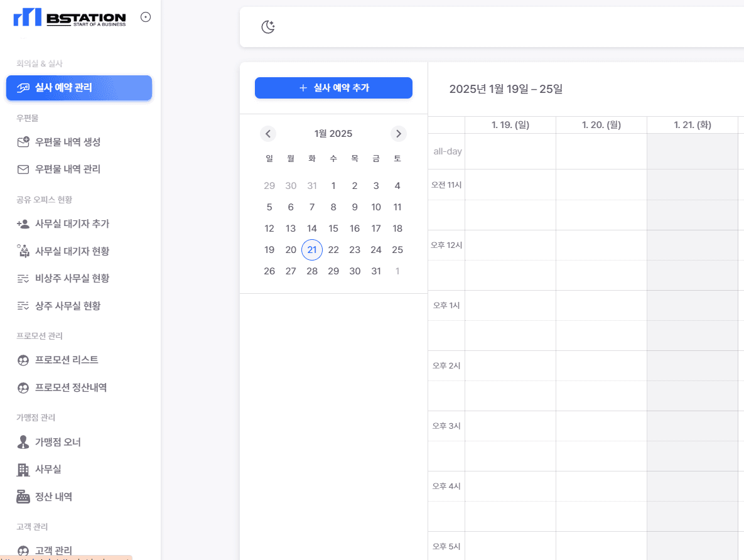Open 사무실 대기자 현황 icon
Image resolution: width=744 pixels, height=560 pixels.
pyautogui.click(x=23, y=251)
